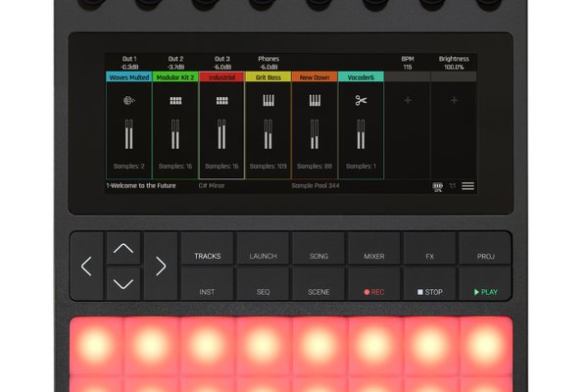588x392 pixels.
Task: Select the yellow Grit Bass header
Action: 269,77
